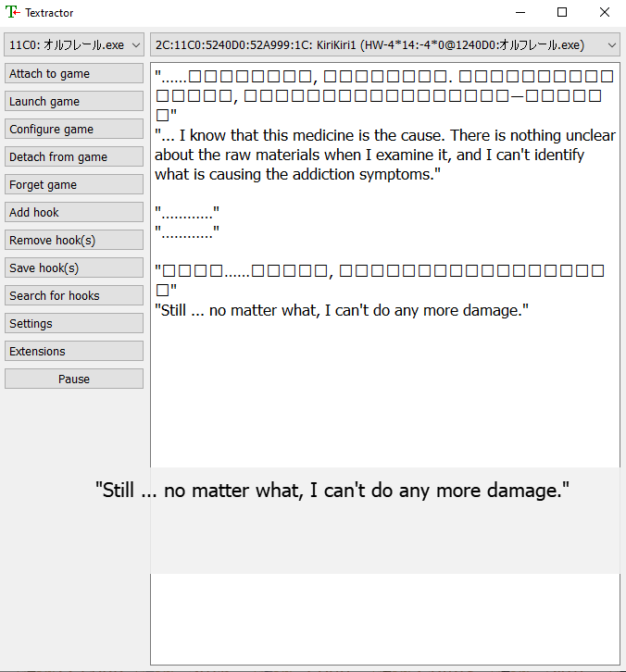Screen dimensions: 626x672
Task: Click the Textractor app icon in title bar
Action: click(x=13, y=12)
